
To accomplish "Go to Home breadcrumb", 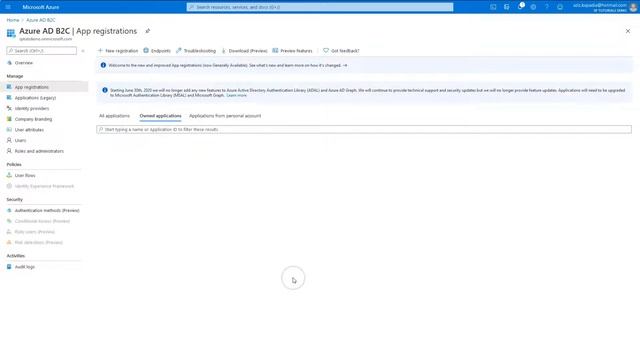I will click(x=13, y=20).
